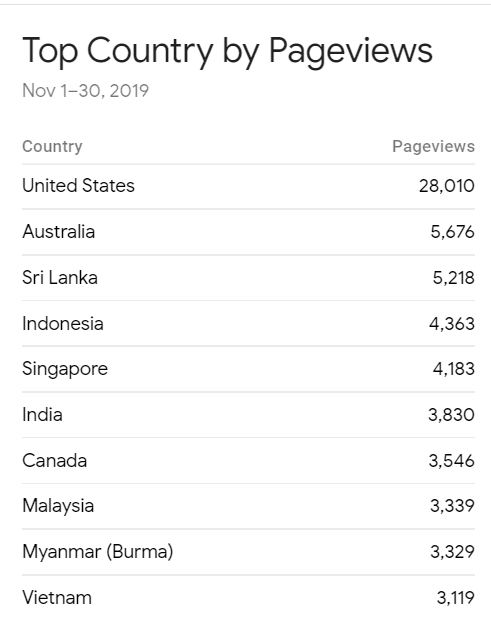
Task: Click the Singapore row label
Action: point(65,369)
